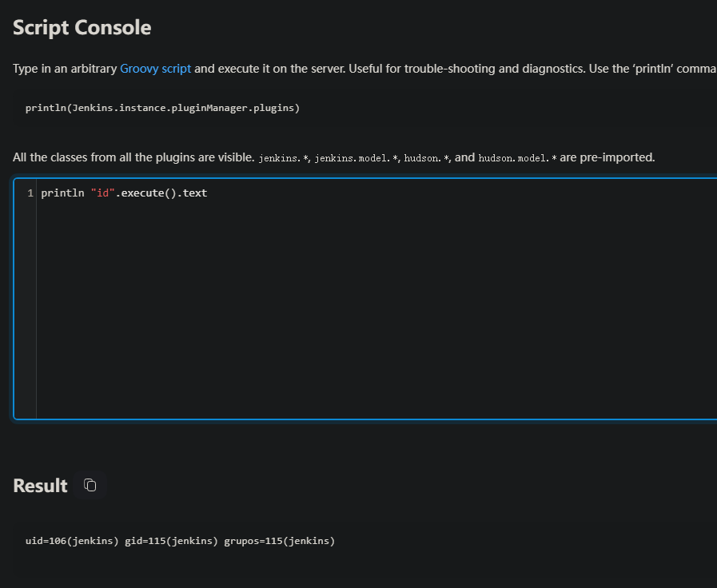Click the red "id" string in editor
Image resolution: width=717 pixels, height=588 pixels.
[x=102, y=193]
